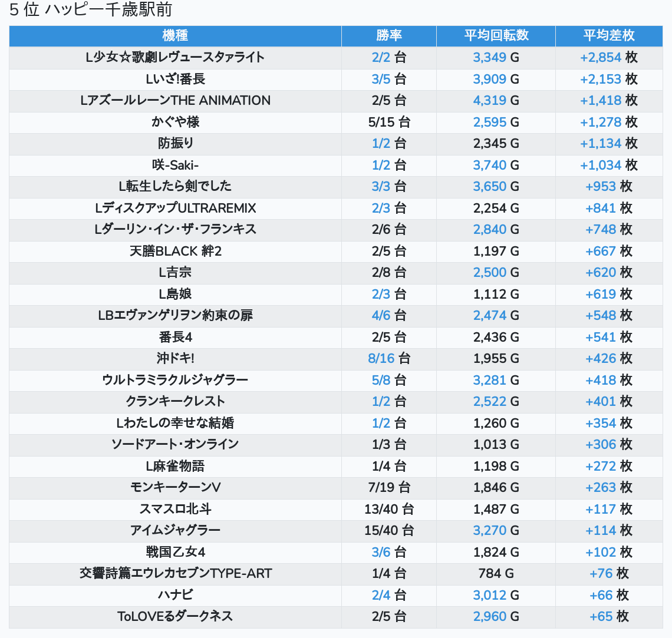Click the difference value +117 枚
This screenshot has width=672, height=638.
(609, 510)
